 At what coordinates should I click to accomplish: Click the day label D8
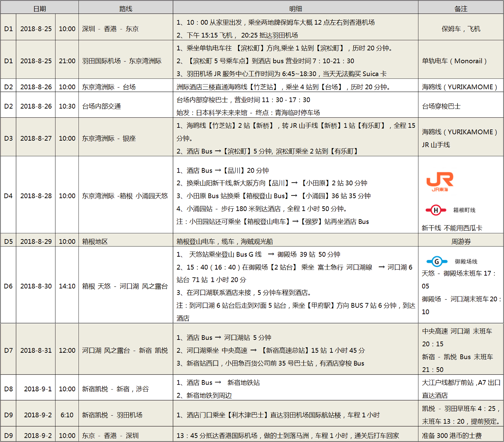[8, 389]
